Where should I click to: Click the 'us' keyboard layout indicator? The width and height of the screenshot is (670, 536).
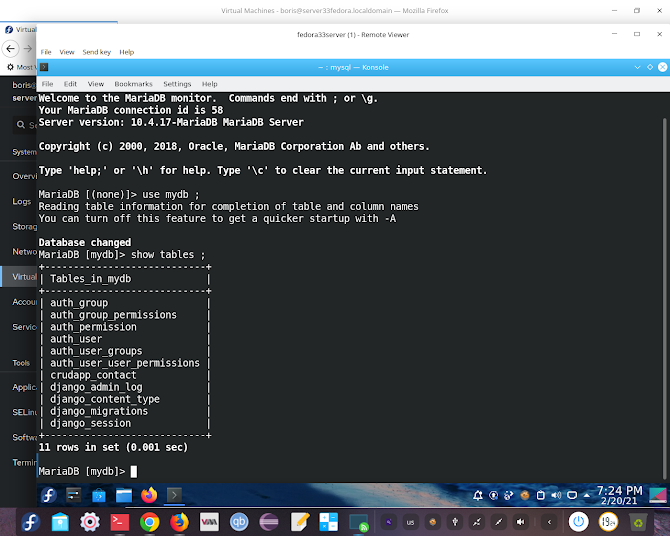[410, 522]
